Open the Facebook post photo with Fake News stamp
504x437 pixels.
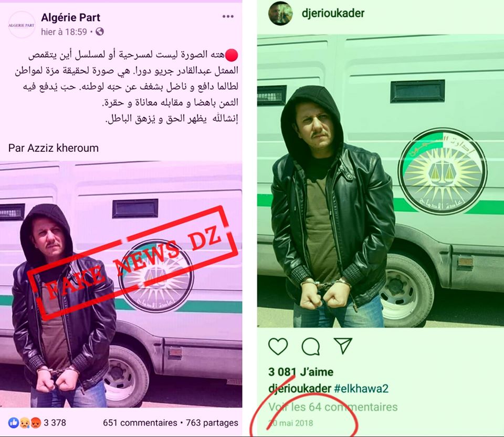coord(121,284)
